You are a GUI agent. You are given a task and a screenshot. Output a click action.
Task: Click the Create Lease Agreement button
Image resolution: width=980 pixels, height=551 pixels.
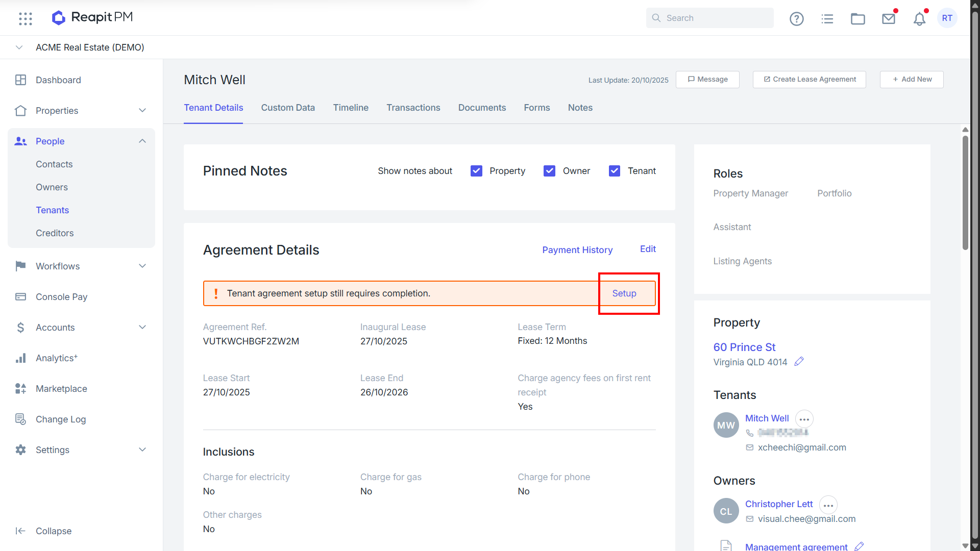(x=810, y=80)
